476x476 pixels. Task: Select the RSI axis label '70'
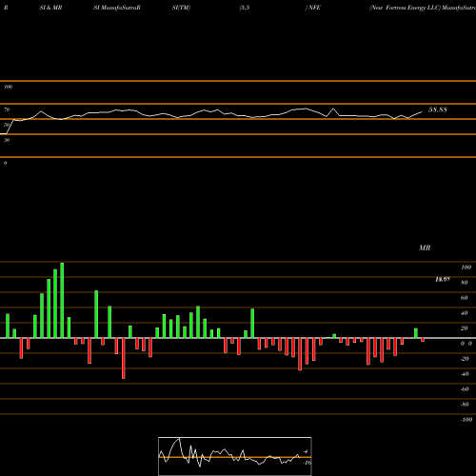[x=7, y=109]
